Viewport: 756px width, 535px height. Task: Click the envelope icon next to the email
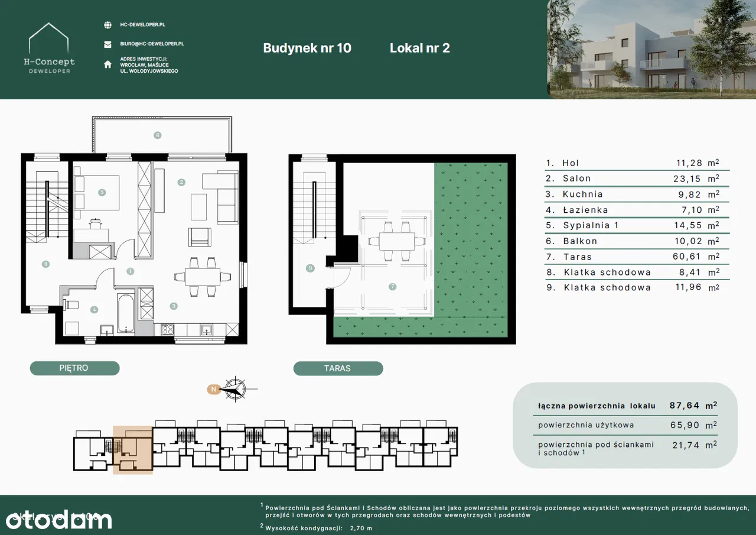pos(107,44)
